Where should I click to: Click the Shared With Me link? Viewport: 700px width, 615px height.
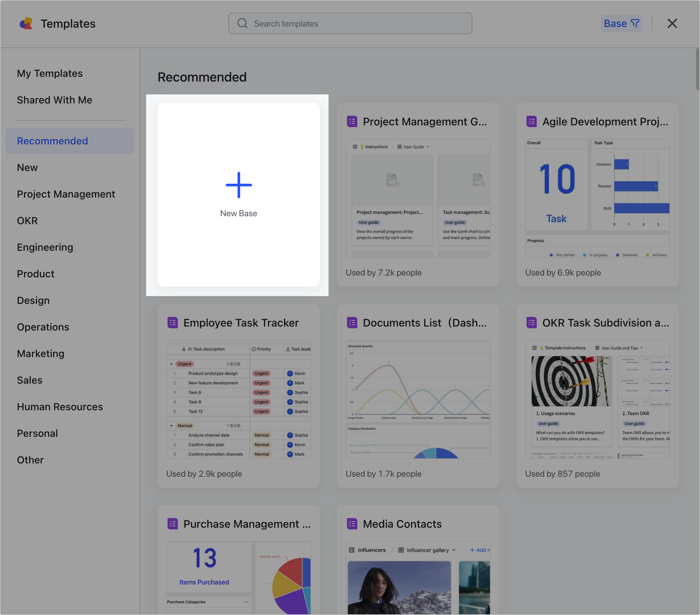point(55,100)
